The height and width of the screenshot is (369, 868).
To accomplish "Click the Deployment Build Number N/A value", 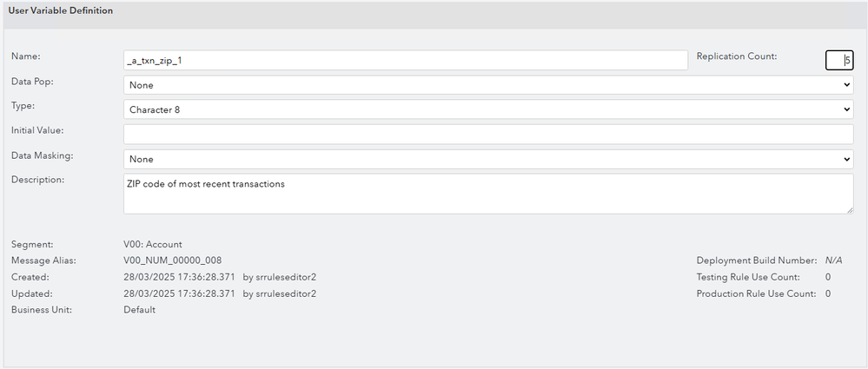I will (833, 260).
